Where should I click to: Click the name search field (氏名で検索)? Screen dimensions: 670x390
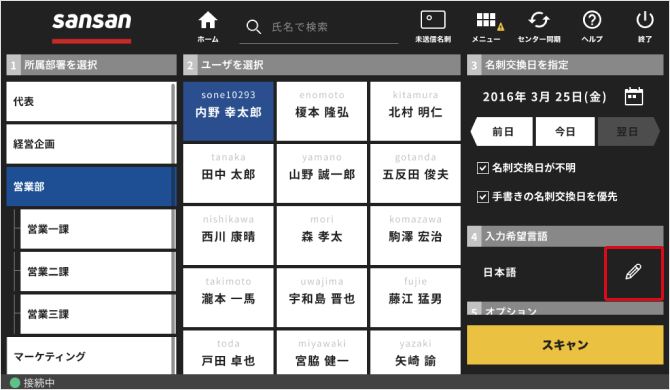334,27
